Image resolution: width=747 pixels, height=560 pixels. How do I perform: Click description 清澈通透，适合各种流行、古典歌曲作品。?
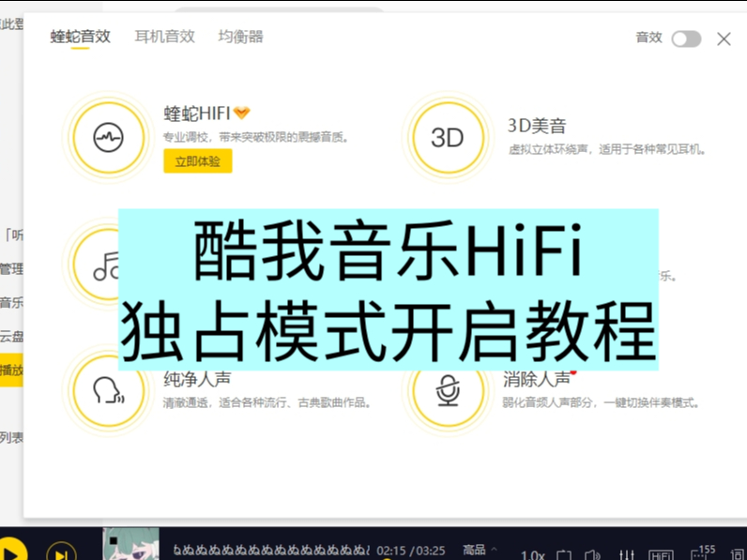click(267, 402)
